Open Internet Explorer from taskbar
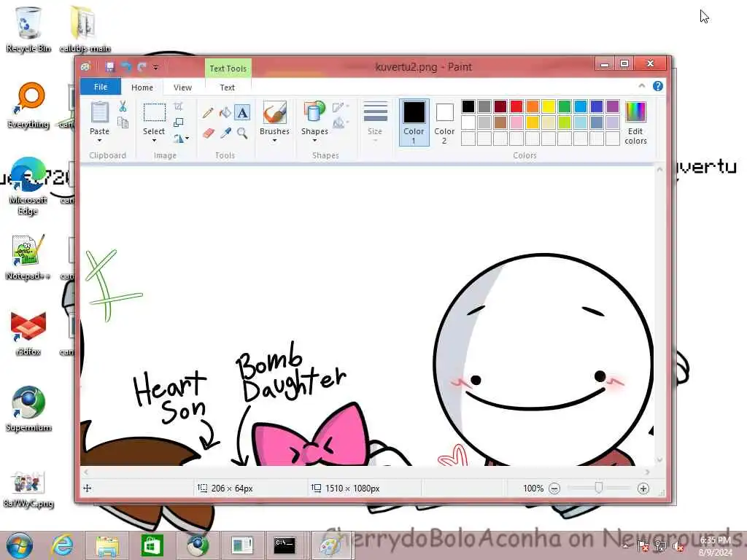This screenshot has height=560, width=747. [63, 545]
